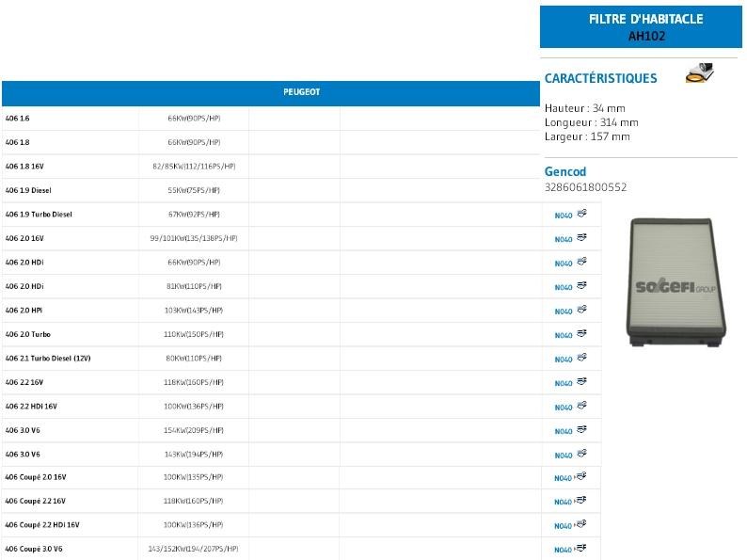The image size is (747, 560).
Task: Select the 406 2.0 HPi model name
Action: click(24, 311)
